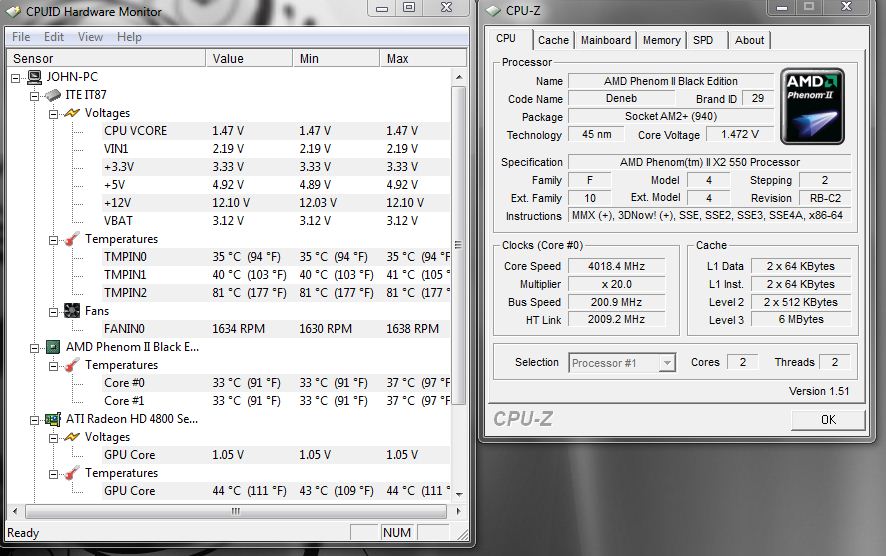Collapse the ITE IT87 node
Screen dimensions: 886x556
(x=34, y=96)
